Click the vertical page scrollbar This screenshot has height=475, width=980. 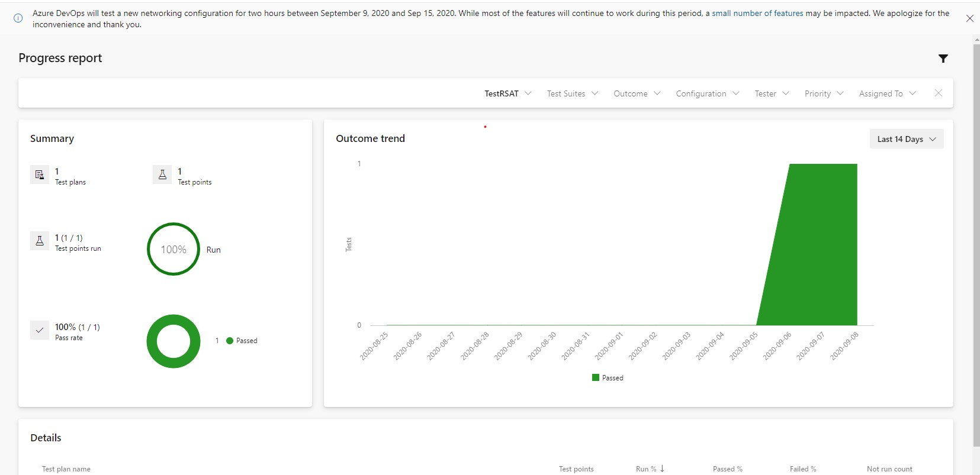click(x=976, y=237)
